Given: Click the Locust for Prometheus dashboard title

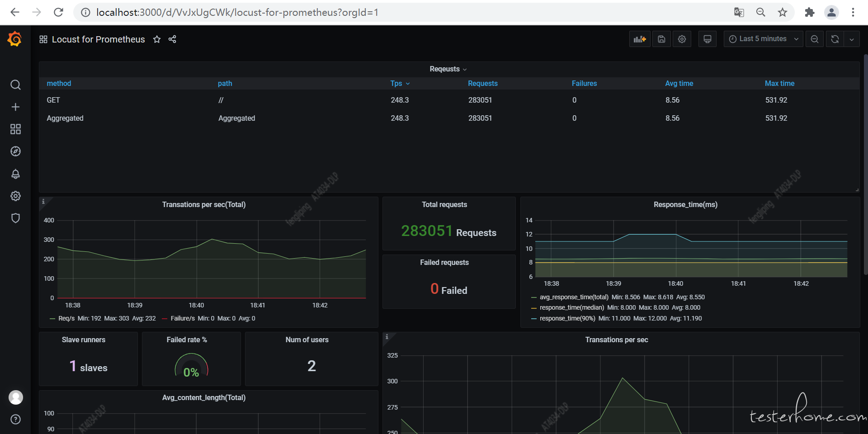Looking at the screenshot, I should [98, 39].
